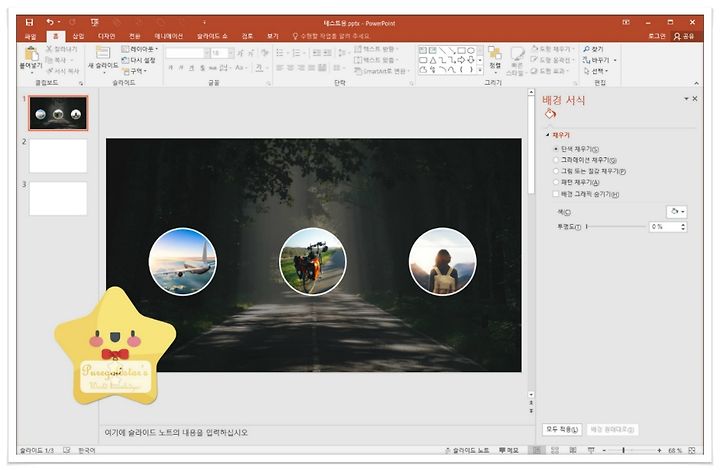Screen dimensions: 720x470
Task: Click the status bar zoom slider
Action: [632, 451]
